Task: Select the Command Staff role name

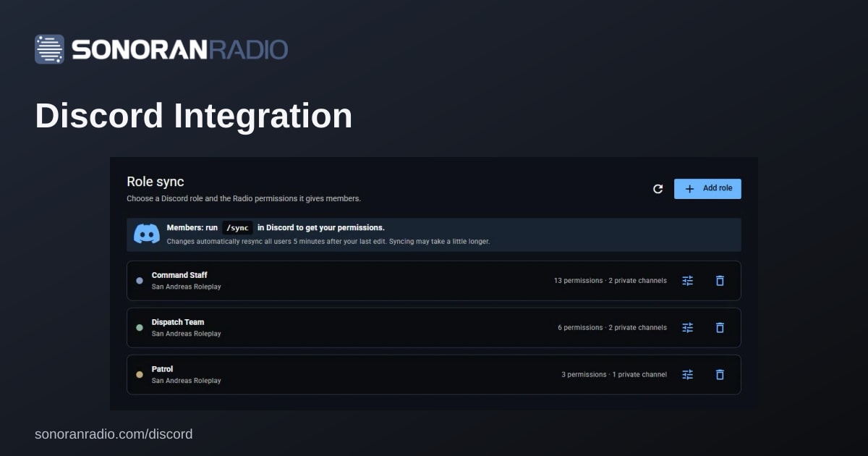Action: tap(179, 275)
